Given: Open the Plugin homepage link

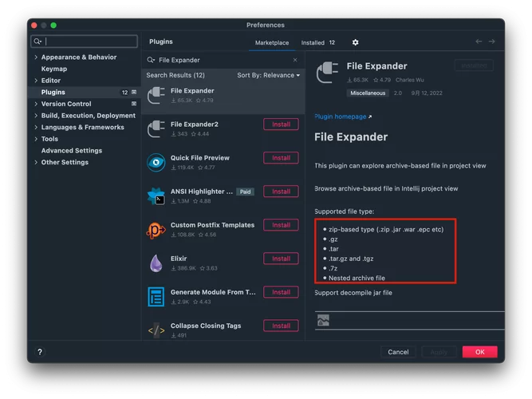Looking at the screenshot, I should click(341, 117).
